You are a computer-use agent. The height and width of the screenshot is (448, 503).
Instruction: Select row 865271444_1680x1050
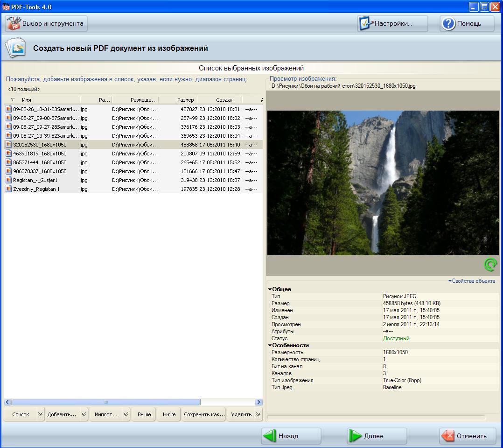pos(133,162)
